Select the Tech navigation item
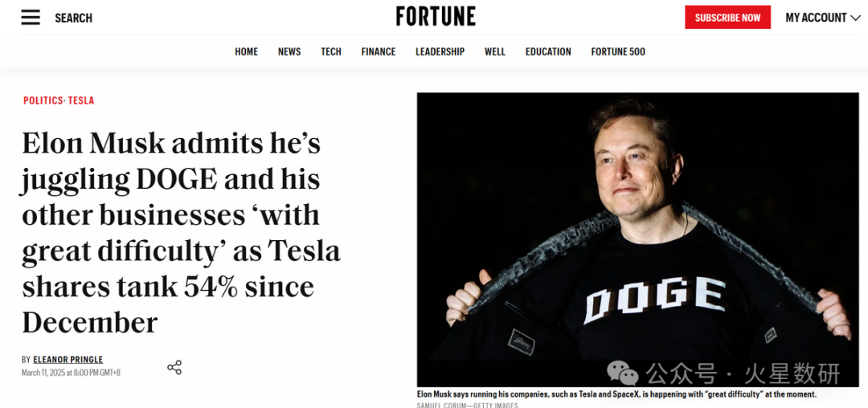 331,51
